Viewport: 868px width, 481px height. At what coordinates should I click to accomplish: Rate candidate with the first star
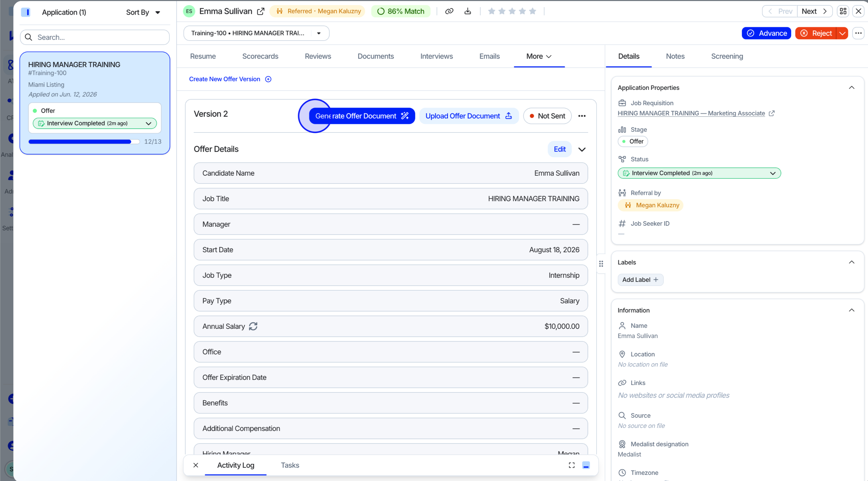point(491,11)
